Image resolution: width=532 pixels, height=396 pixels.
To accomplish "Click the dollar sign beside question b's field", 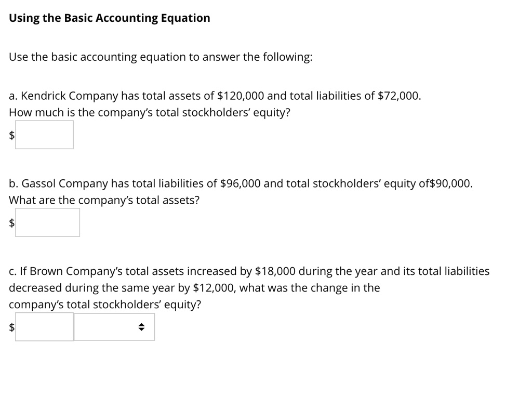I will tap(11, 223).
